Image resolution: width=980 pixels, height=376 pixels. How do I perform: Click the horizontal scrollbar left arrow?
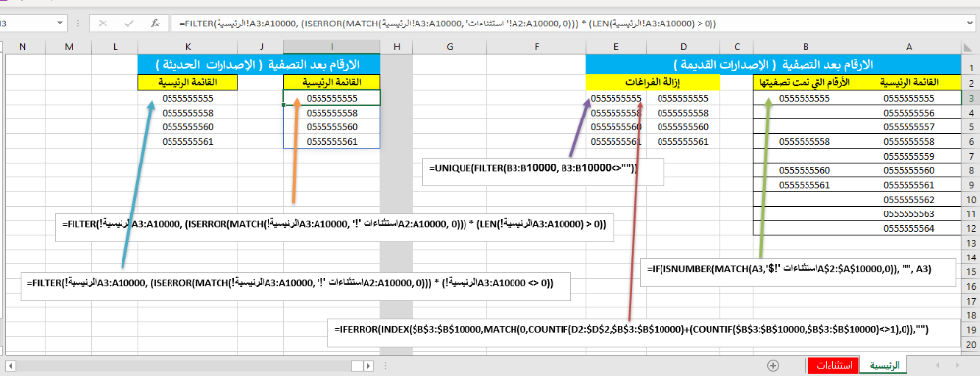10,365
